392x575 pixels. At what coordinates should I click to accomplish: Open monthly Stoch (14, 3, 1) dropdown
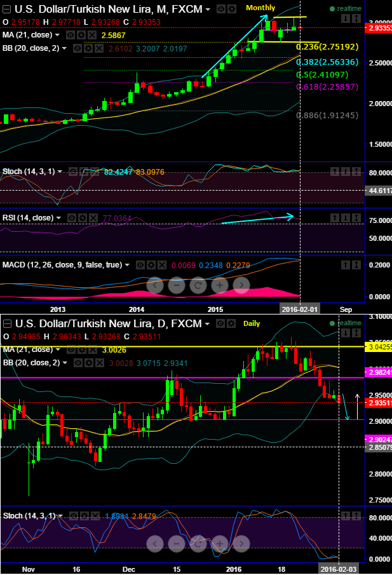(60, 172)
